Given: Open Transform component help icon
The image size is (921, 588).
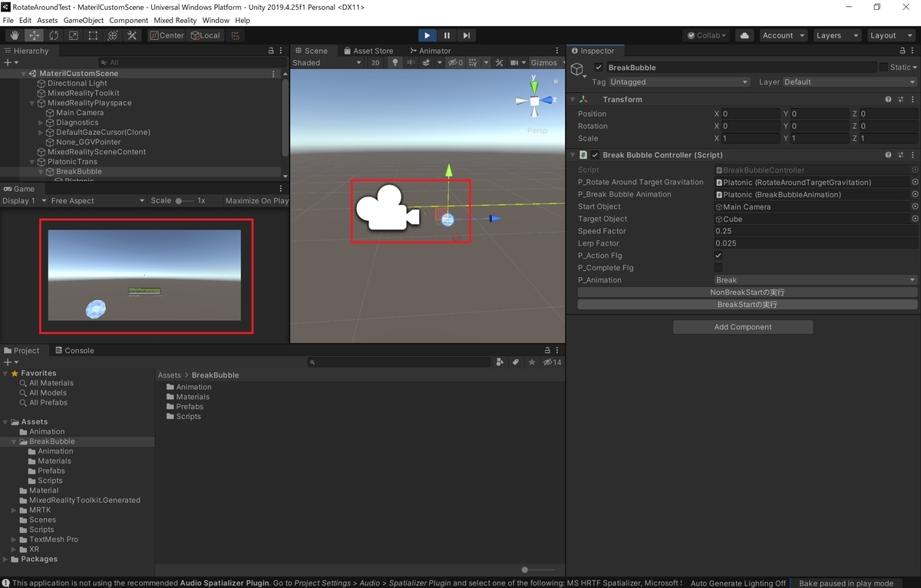Looking at the screenshot, I should coord(889,99).
